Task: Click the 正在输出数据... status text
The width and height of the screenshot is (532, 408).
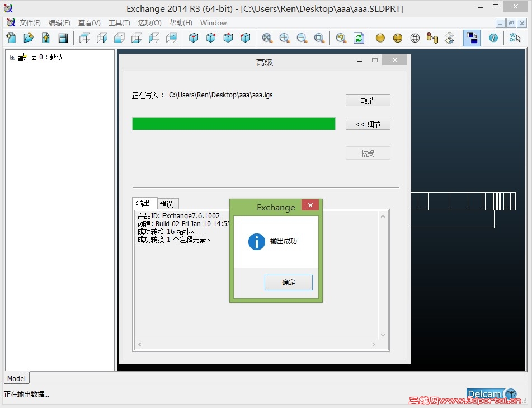Action: coord(26,395)
